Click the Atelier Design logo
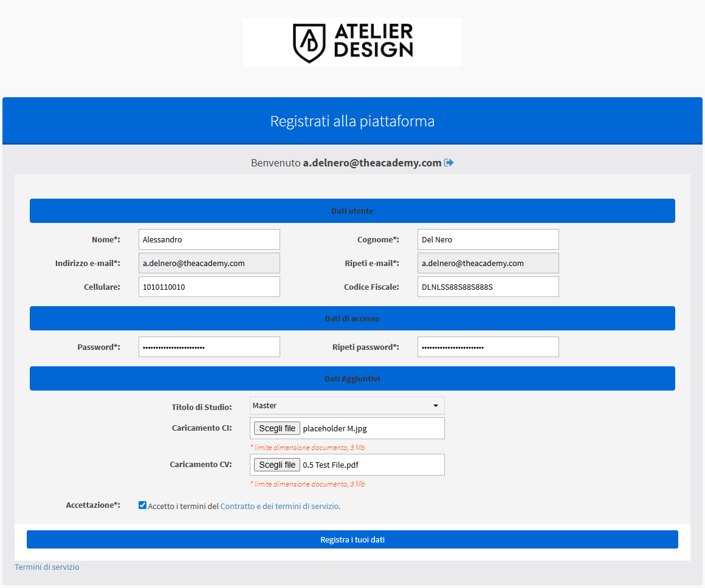Screen dimensions: 705x588 [x=352, y=42]
